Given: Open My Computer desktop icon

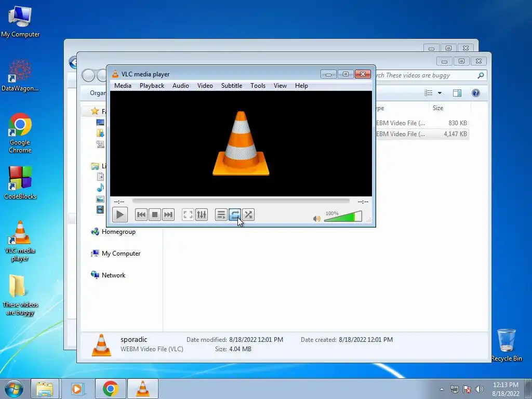Looking at the screenshot, I should (20, 21).
